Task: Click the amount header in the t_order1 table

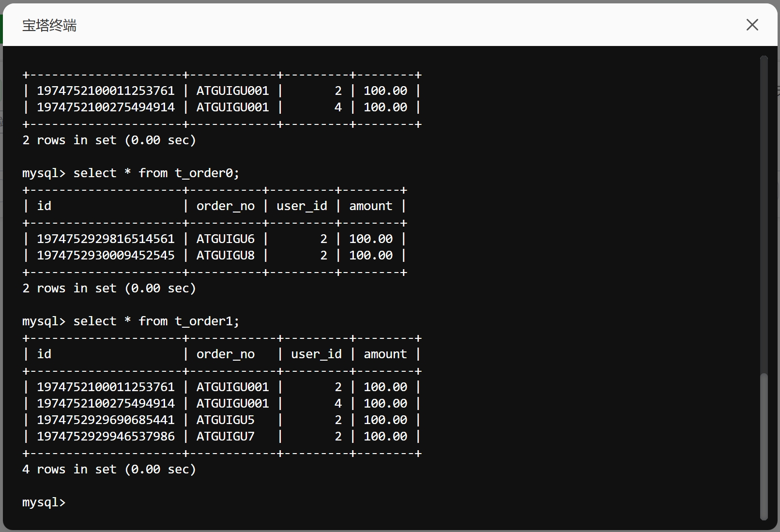Action: point(385,354)
